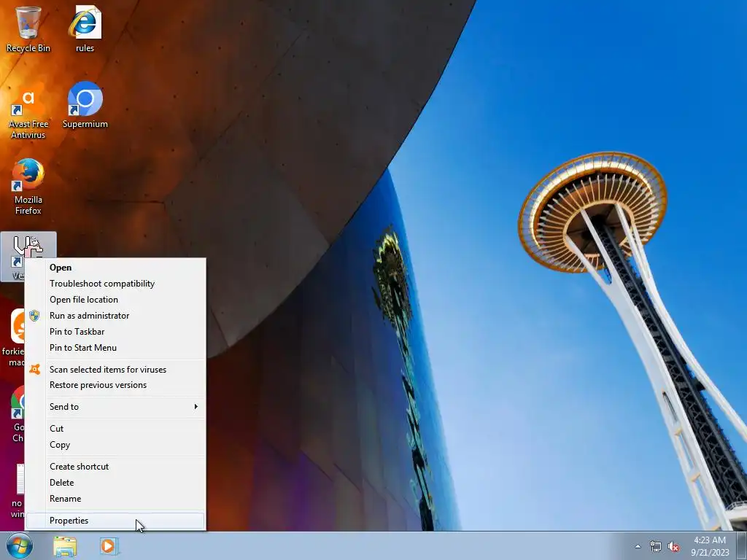Choose Troubleshoot compatibility
Viewport: 747px width, 560px height.
(x=115, y=284)
